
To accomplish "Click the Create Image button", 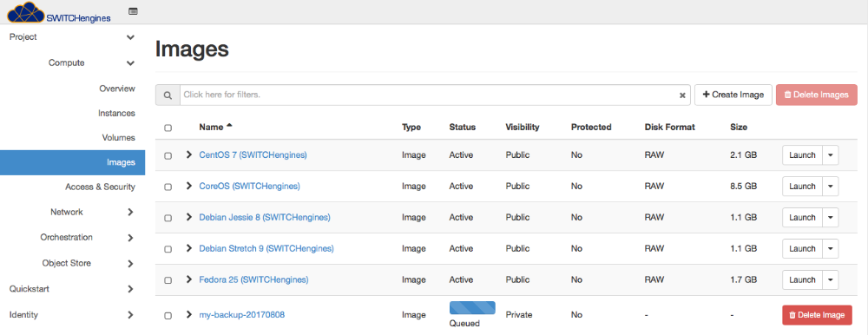I will 733,95.
